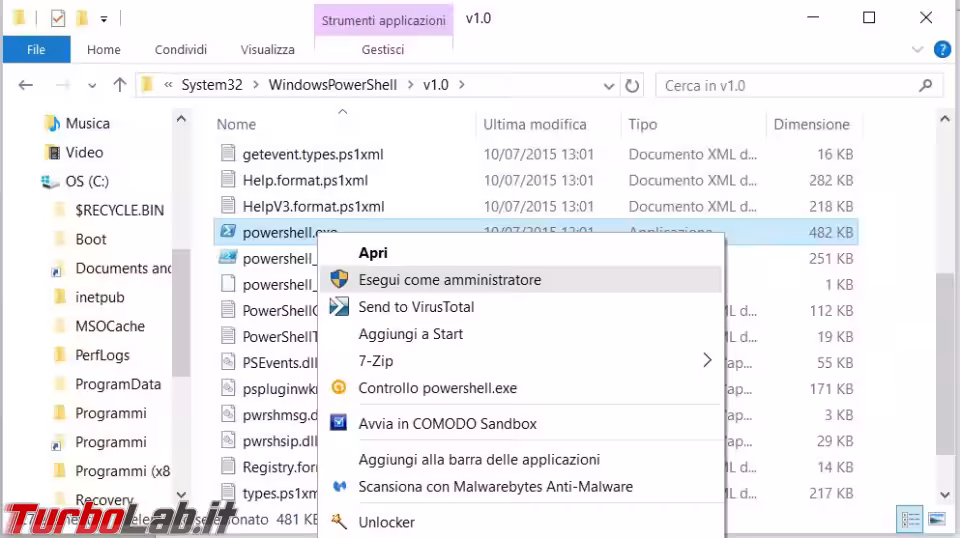Open the Gestisci tab

[x=383, y=50]
